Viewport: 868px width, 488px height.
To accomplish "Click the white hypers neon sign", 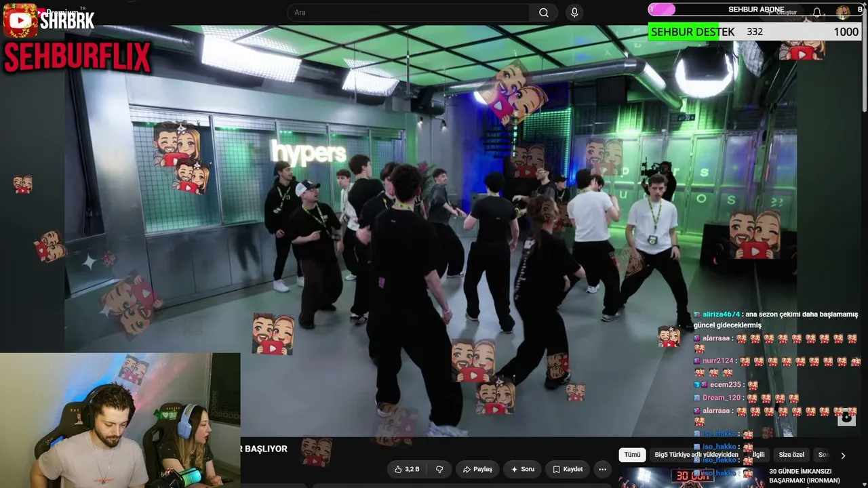I will [x=309, y=153].
